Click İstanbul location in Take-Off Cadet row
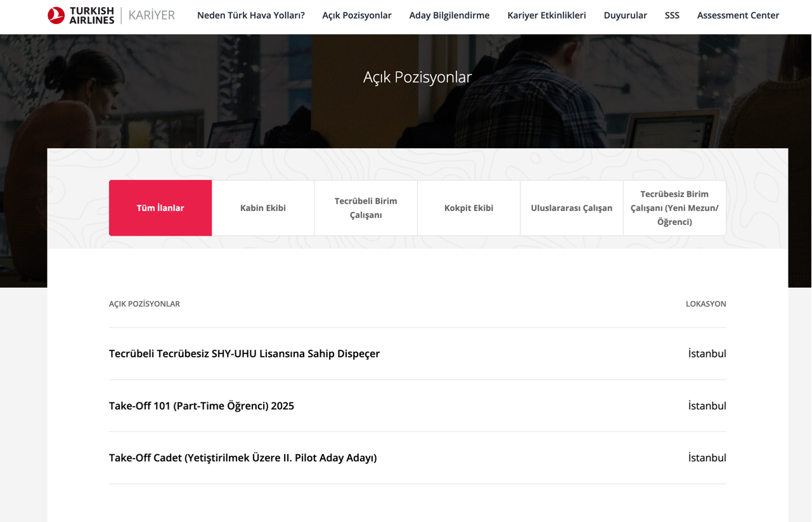 tap(707, 457)
